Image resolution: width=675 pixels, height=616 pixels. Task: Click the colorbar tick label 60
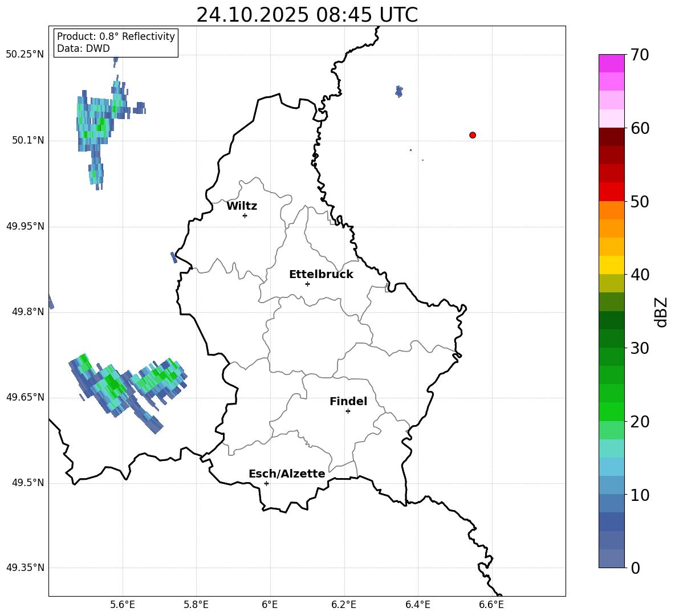[639, 128]
